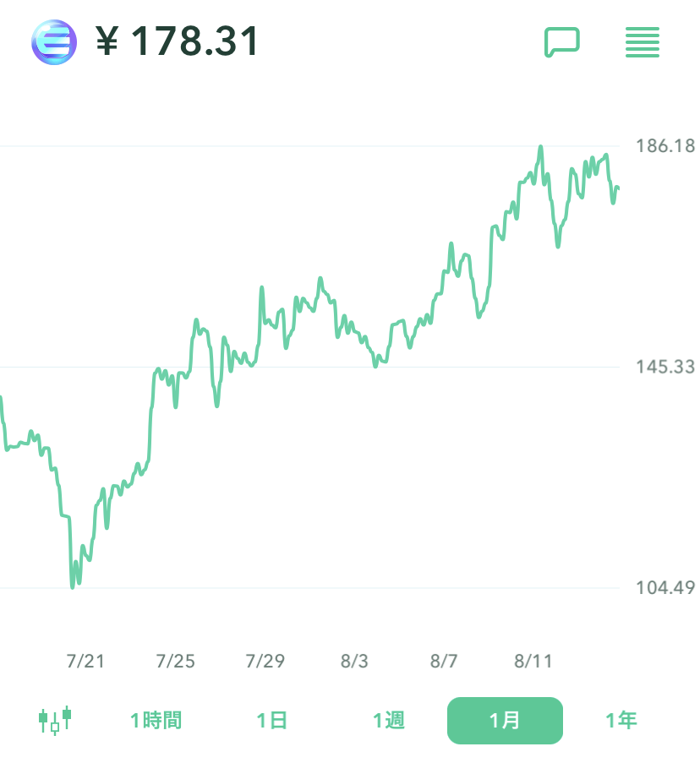The height and width of the screenshot is (763, 700).
Task: Open the order book lines icon
Action: 643,42
